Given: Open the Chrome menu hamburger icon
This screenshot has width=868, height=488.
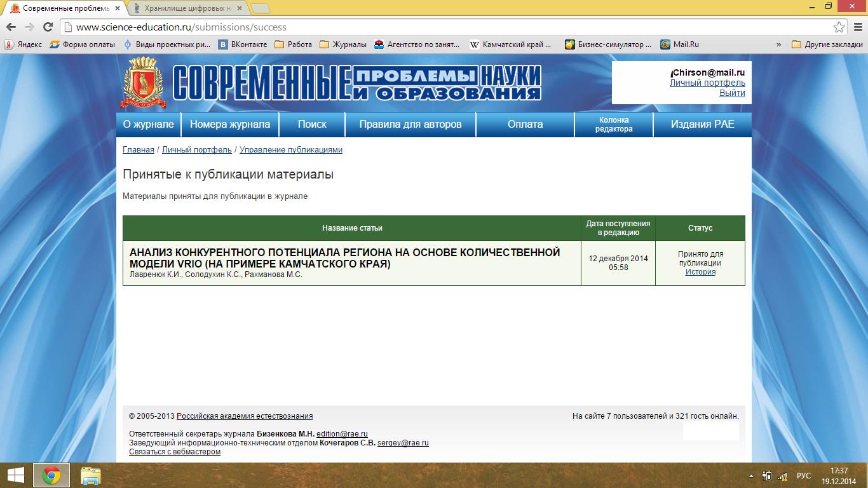Looking at the screenshot, I should click(858, 27).
